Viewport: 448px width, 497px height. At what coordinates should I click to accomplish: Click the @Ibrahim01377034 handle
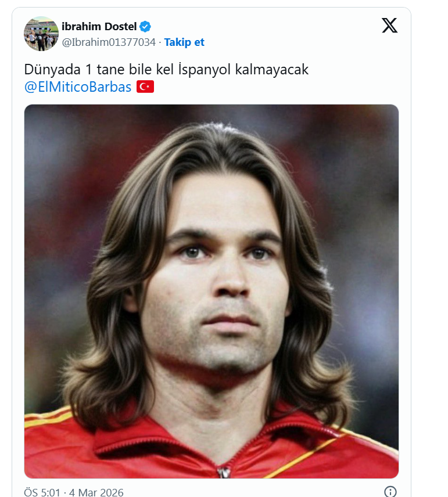click(x=109, y=42)
